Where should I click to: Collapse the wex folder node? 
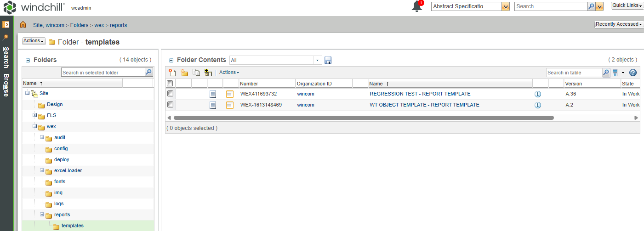pos(34,126)
